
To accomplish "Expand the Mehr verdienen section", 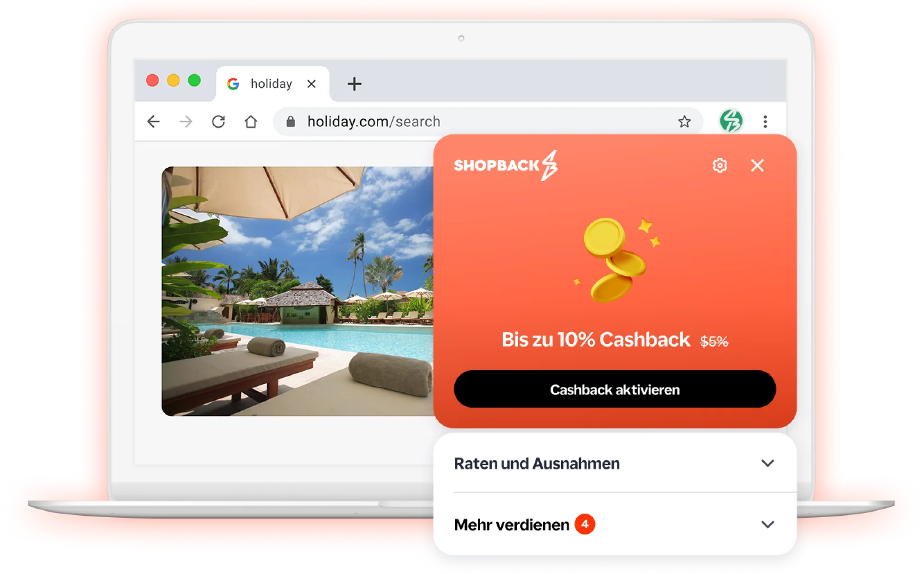I will click(615, 525).
